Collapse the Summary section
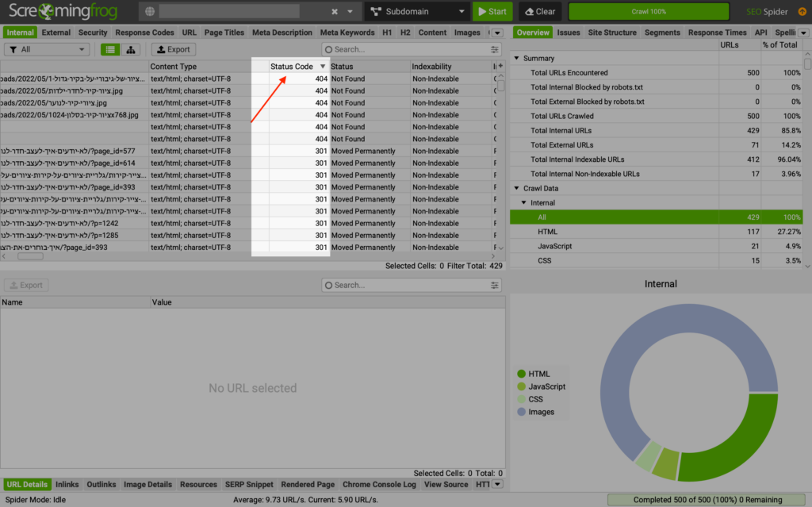This screenshot has width=812, height=507. tap(516, 58)
